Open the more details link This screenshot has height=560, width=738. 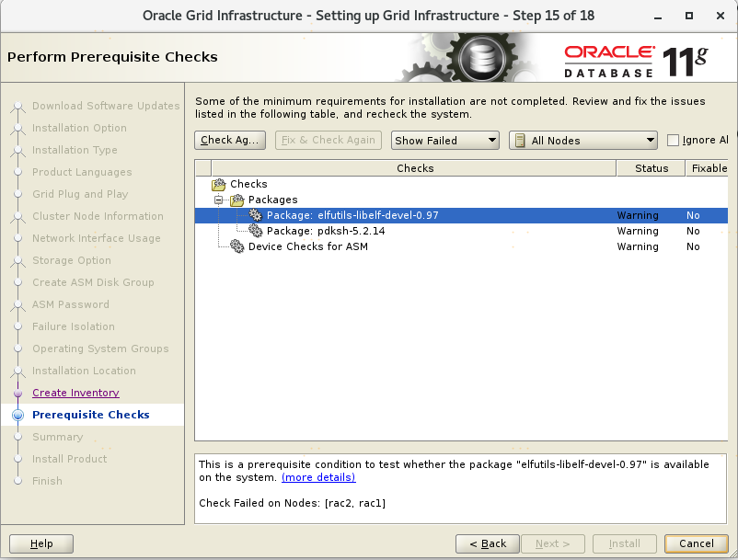click(318, 477)
